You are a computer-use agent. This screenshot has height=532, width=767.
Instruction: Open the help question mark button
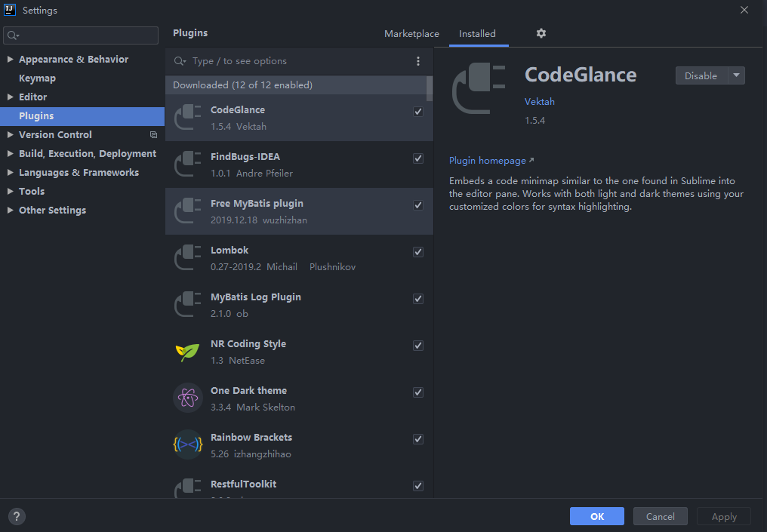pos(17,516)
